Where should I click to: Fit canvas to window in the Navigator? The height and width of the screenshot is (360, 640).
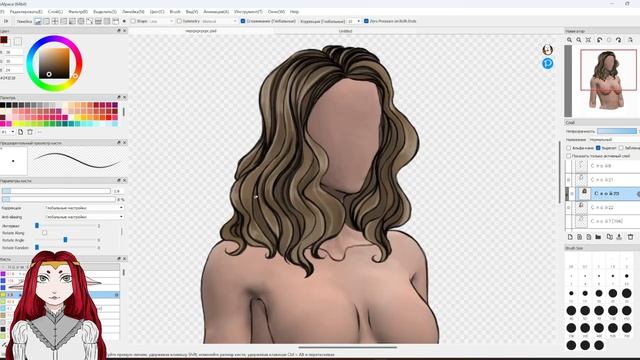pos(588,40)
